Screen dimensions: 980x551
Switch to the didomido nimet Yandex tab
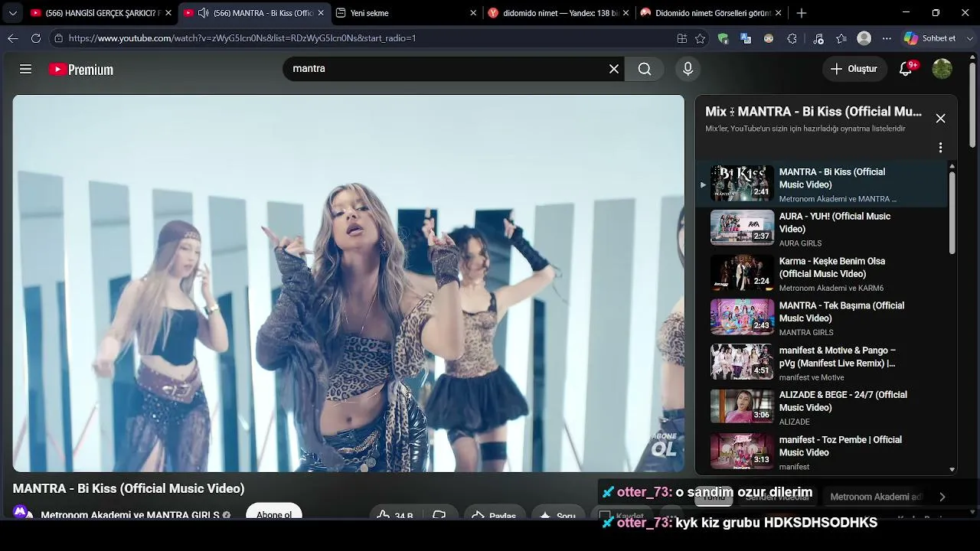pyautogui.click(x=559, y=13)
